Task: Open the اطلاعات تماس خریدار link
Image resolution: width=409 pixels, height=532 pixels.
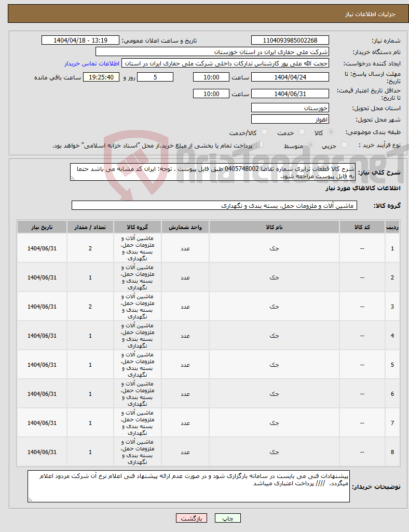Action: [92, 64]
